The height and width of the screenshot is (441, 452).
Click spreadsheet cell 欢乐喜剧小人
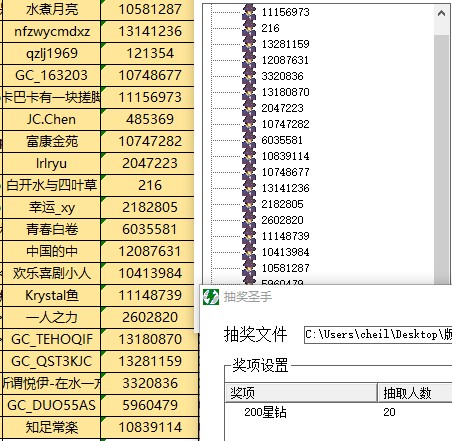pyautogui.click(x=51, y=273)
